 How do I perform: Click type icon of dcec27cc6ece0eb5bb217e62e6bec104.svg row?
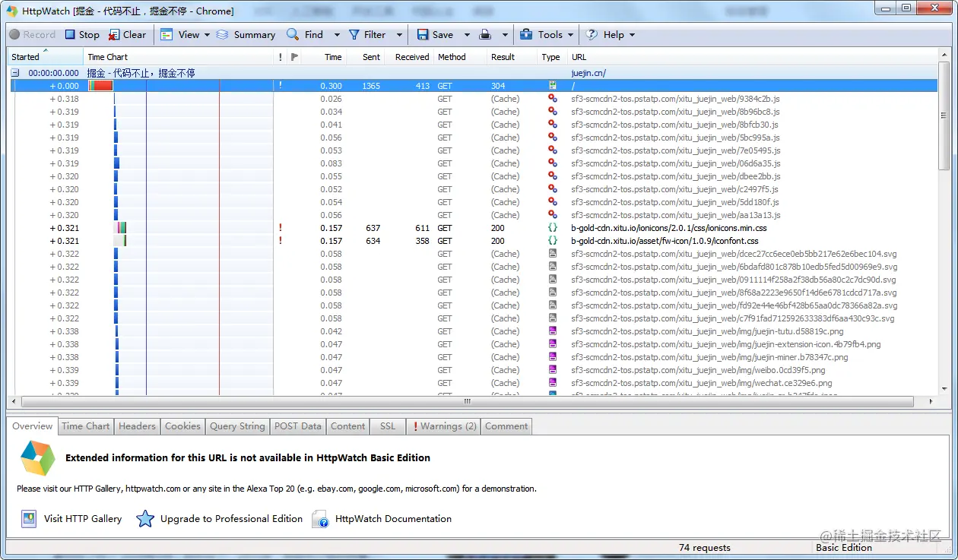coord(553,254)
